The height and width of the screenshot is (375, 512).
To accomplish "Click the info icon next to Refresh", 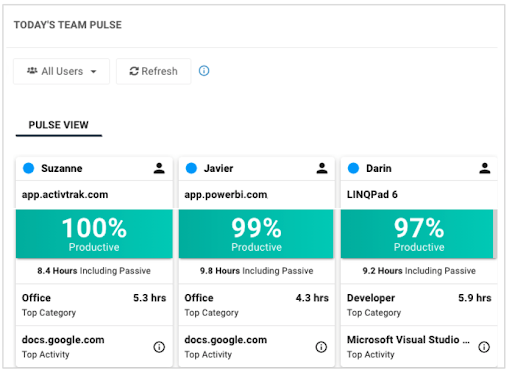I will (204, 71).
